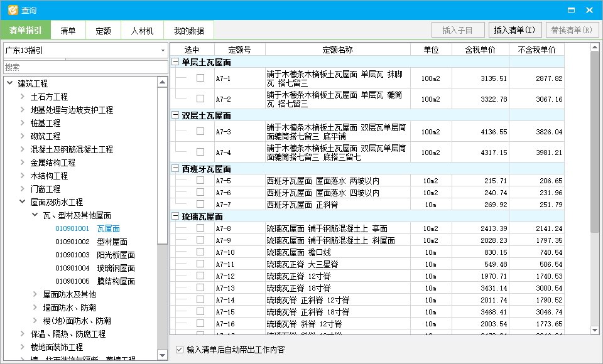Viewport: 603px width, 364px height.
Task: Click the query window app logo icon
Action: 13,10
